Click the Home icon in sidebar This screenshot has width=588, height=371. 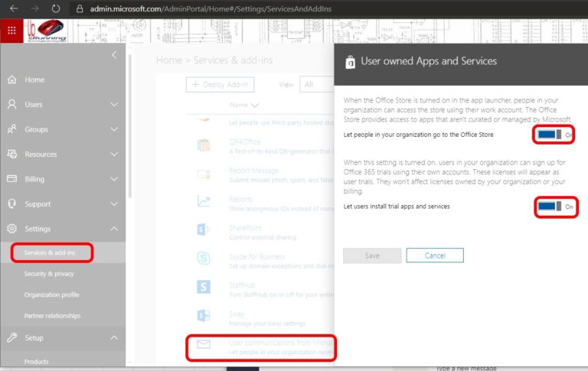11,80
